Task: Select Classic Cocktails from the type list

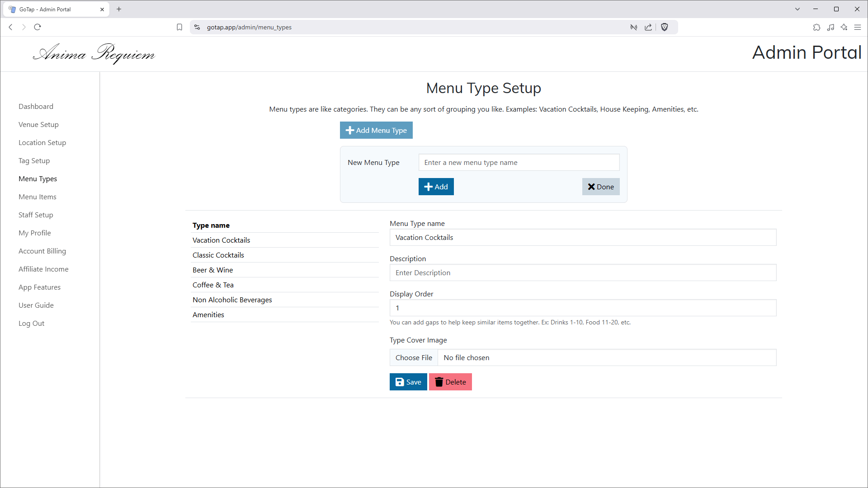Action: [x=218, y=255]
